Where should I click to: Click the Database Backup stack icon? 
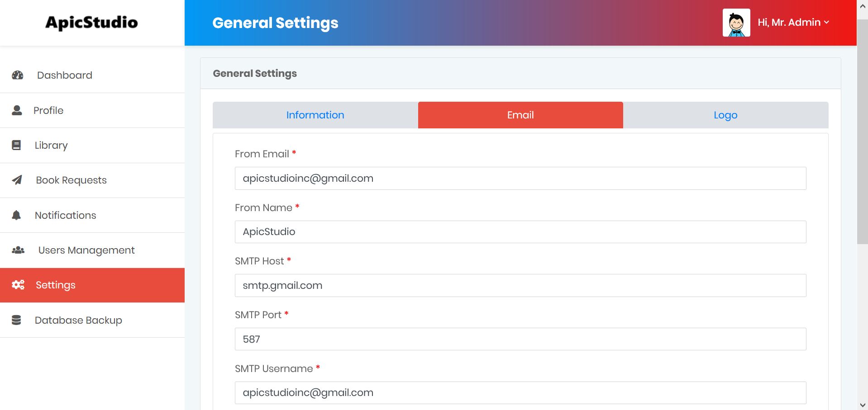coord(16,320)
